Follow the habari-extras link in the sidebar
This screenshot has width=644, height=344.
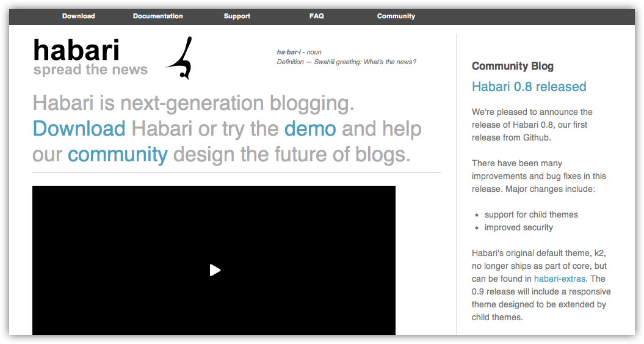click(x=559, y=279)
